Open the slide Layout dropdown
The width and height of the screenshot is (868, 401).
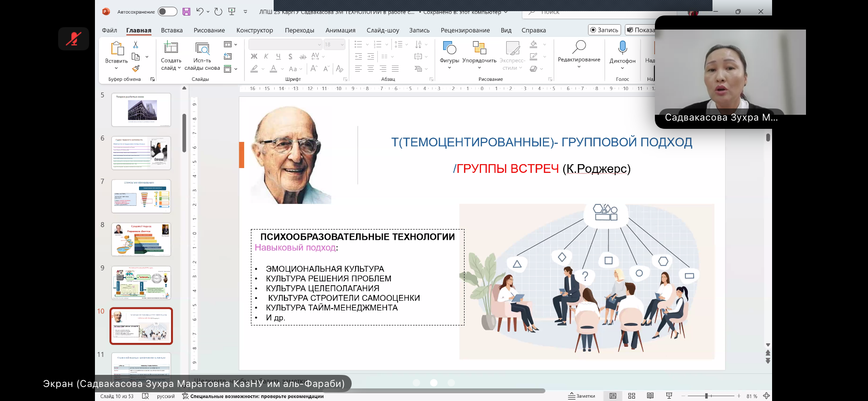click(x=231, y=45)
